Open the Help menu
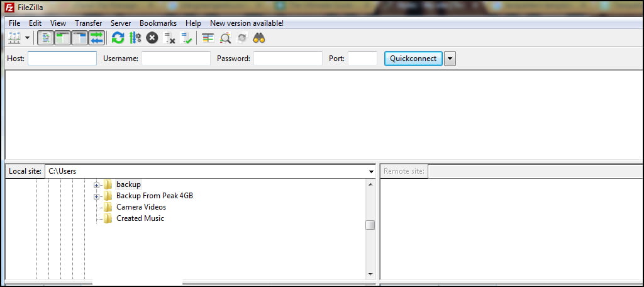The height and width of the screenshot is (287, 644). pyautogui.click(x=193, y=23)
